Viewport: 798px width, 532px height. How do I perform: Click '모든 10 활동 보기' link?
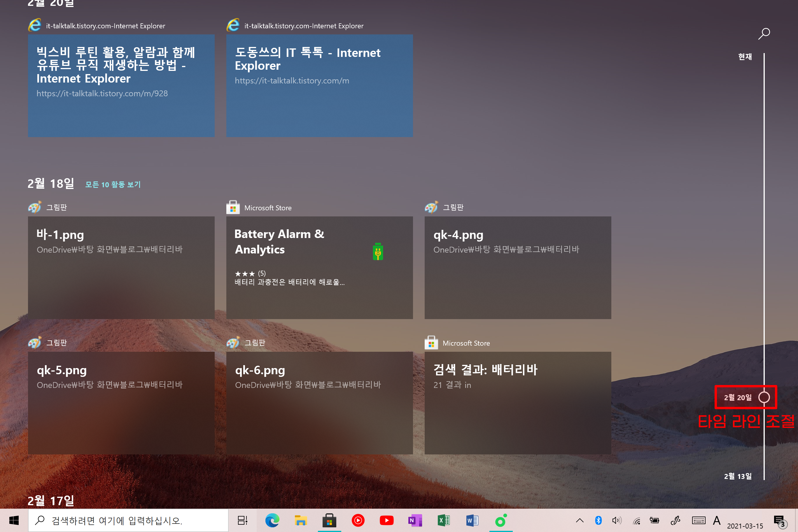[113, 184]
